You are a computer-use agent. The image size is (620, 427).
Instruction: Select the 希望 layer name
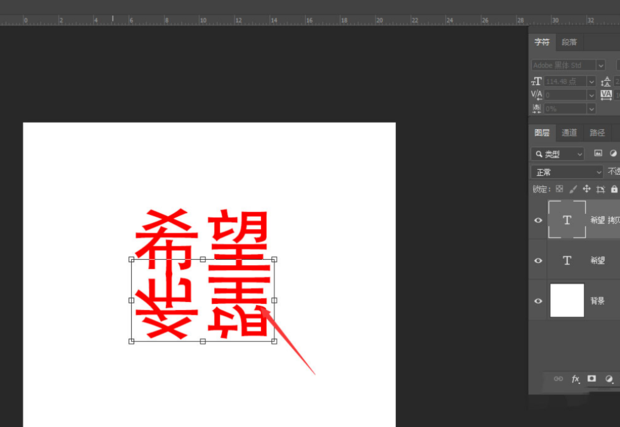pyautogui.click(x=597, y=261)
